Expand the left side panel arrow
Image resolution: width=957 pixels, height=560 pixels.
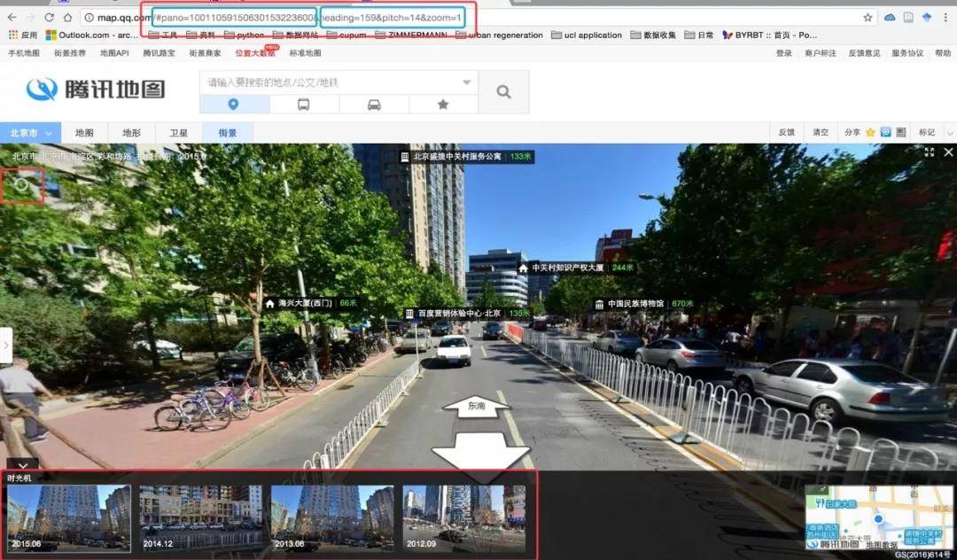(5, 345)
